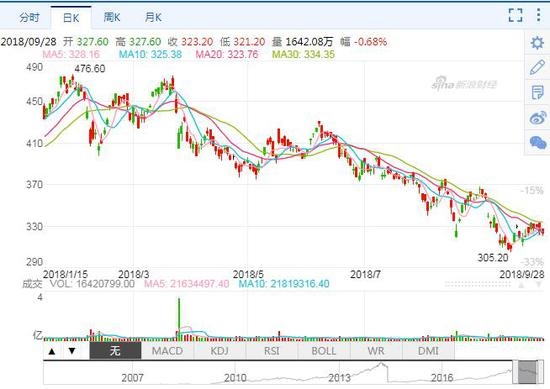Click the 2018/5 date axis label

coord(248,274)
